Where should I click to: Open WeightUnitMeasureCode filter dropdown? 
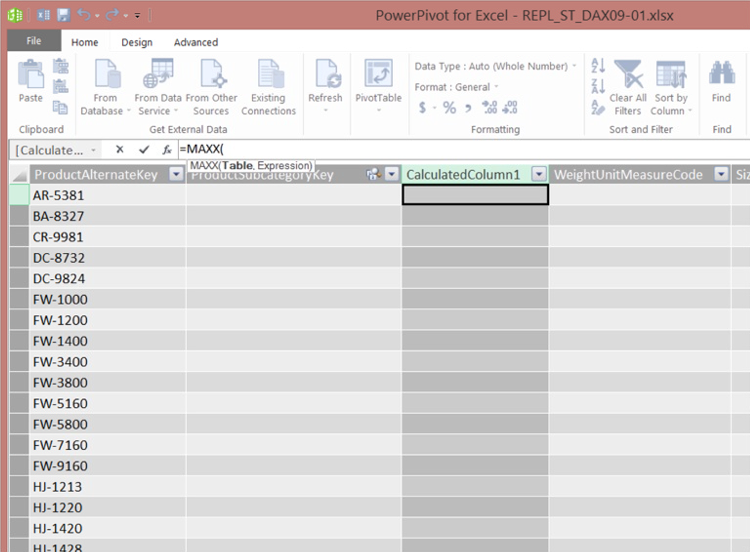(721, 174)
